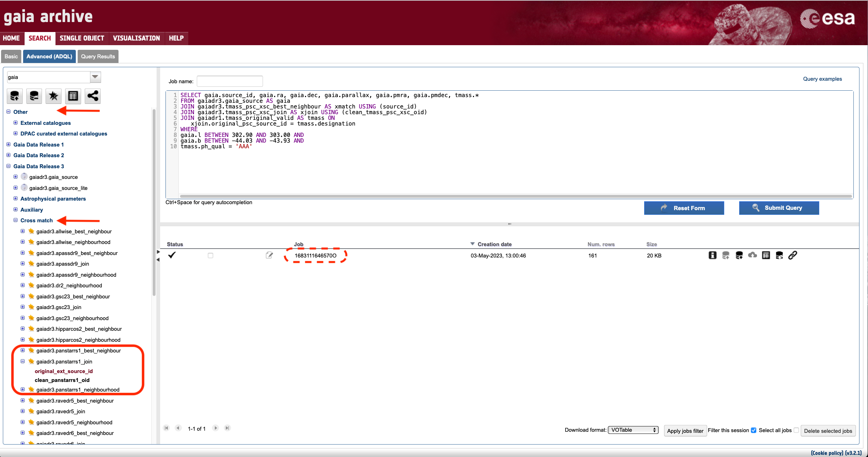Copy the job link with the chain icon
The image size is (868, 457).
(x=793, y=255)
